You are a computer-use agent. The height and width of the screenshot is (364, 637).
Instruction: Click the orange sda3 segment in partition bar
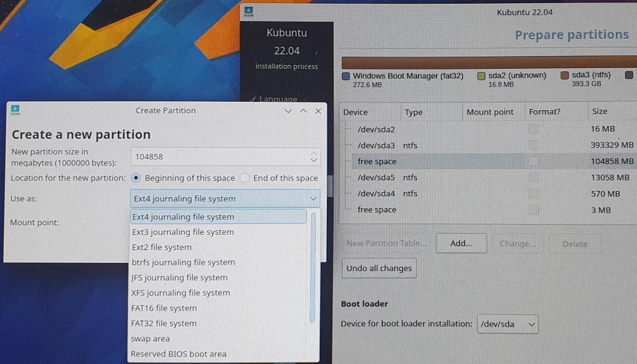489,62
